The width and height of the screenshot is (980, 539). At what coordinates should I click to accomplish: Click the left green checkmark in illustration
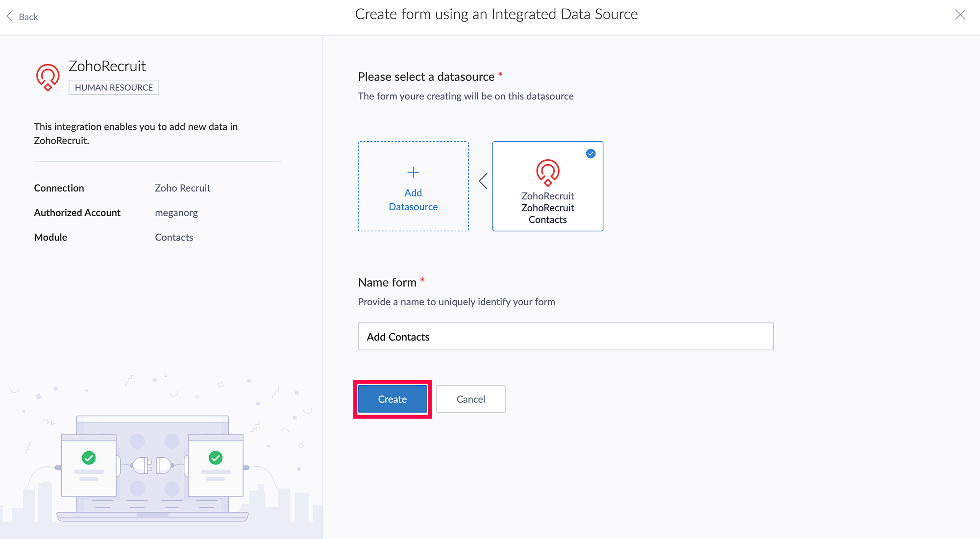[x=89, y=458]
